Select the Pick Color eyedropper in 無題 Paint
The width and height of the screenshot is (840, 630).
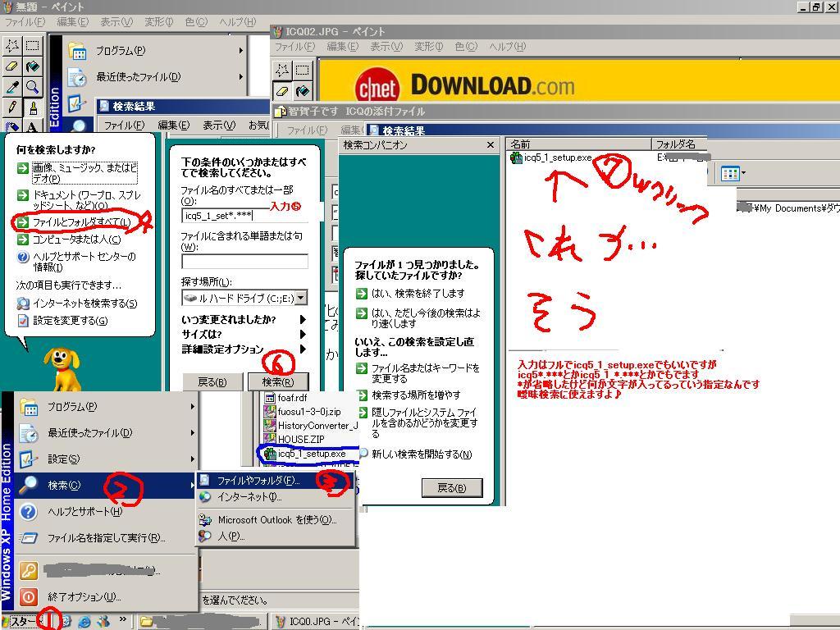12,86
